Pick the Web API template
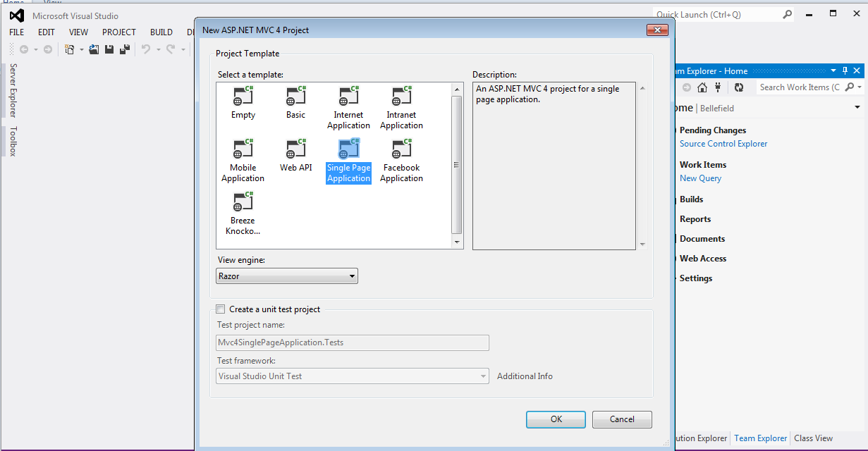 click(296, 156)
